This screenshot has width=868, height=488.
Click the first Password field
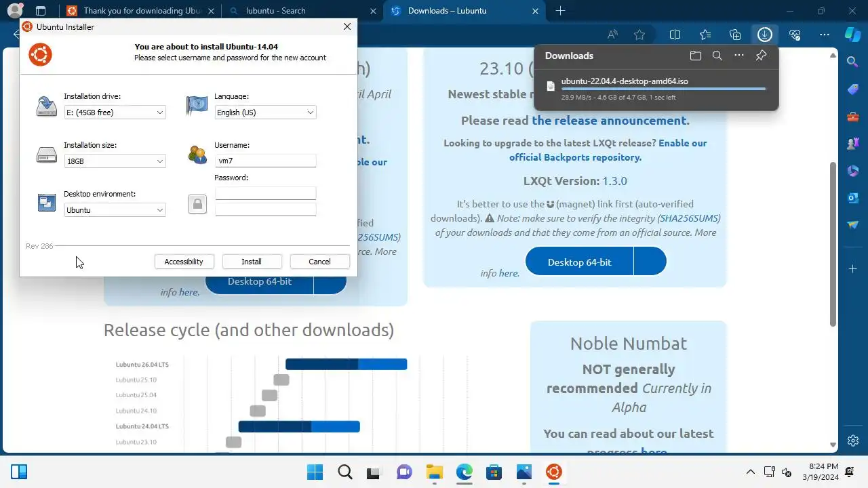tap(265, 193)
